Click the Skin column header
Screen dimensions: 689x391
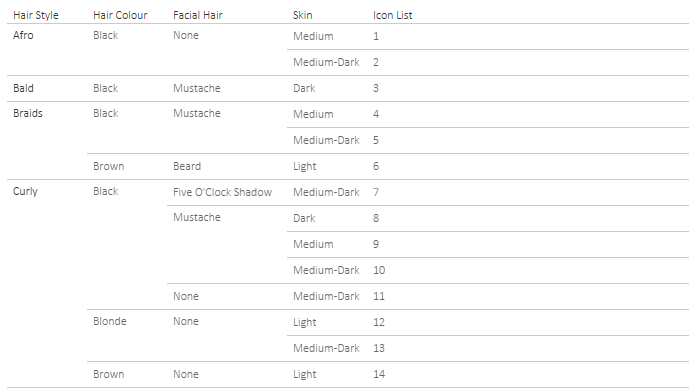[303, 15]
